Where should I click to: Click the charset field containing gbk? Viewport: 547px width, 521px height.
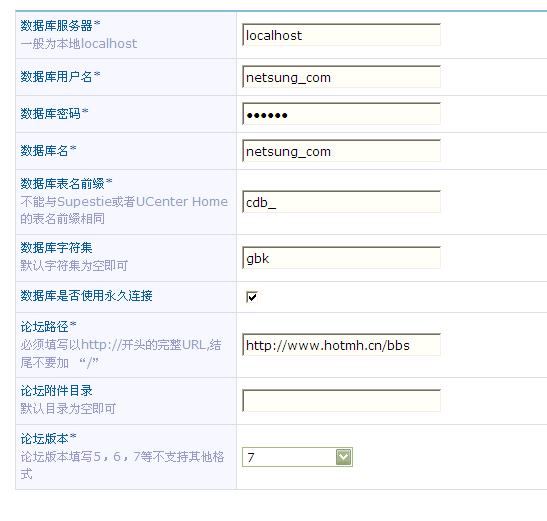pos(341,258)
